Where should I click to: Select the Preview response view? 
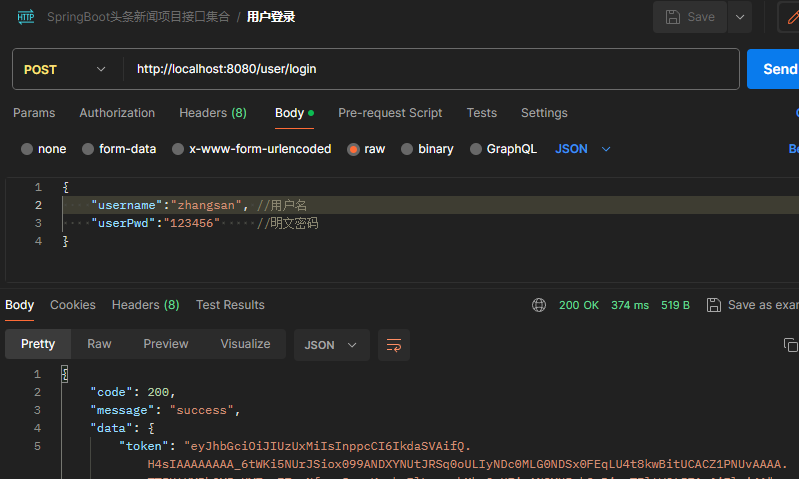pos(166,344)
